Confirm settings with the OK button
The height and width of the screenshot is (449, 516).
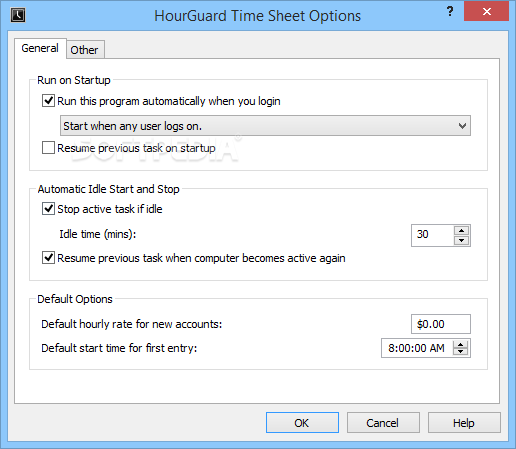[302, 423]
